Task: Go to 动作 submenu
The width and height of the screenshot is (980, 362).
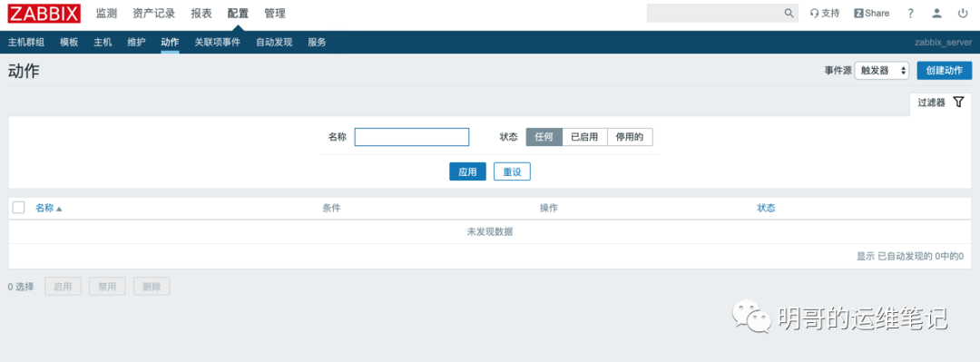Action: [x=170, y=43]
